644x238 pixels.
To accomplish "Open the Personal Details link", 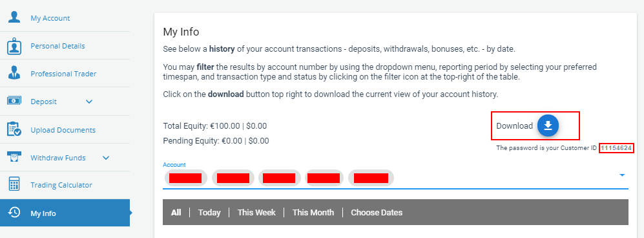I will click(x=57, y=46).
